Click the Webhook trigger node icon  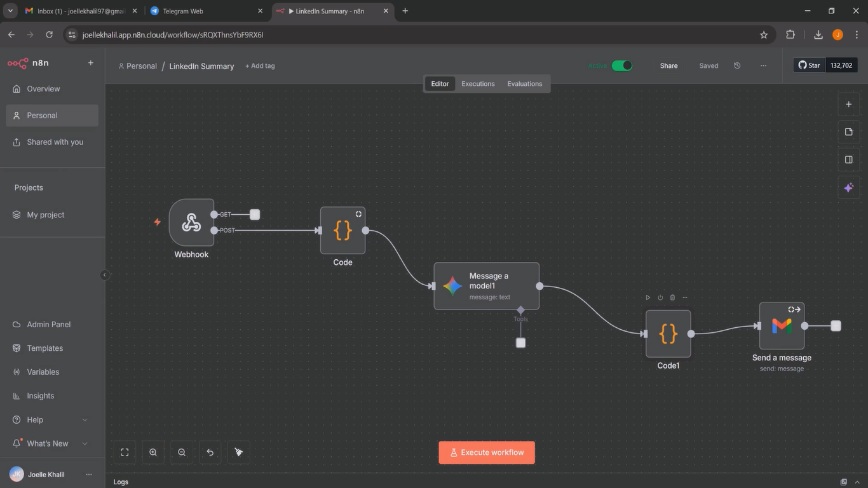tap(191, 222)
